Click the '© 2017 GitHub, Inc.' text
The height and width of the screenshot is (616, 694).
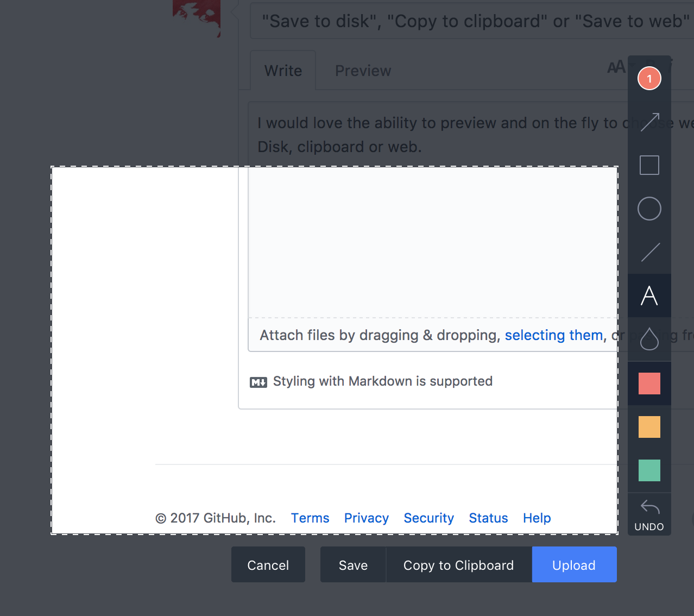216,518
